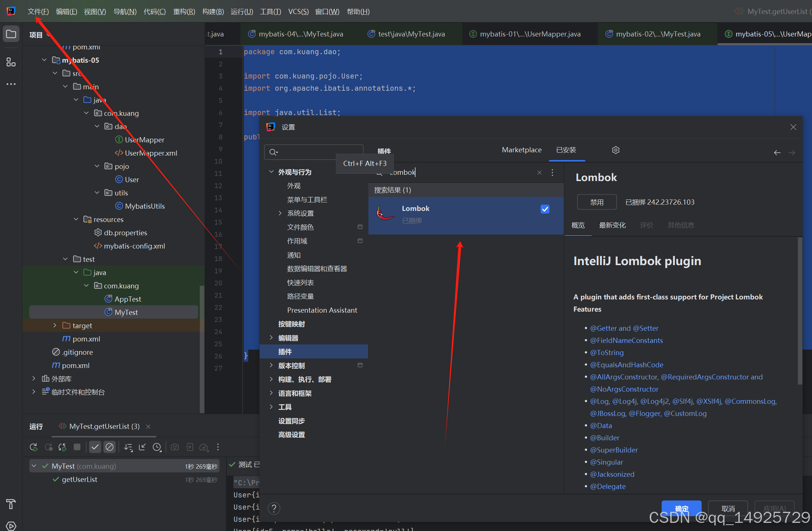Screen dimensions: 812x531
Task: Rerun the test using the rerun icon
Action: point(33,447)
